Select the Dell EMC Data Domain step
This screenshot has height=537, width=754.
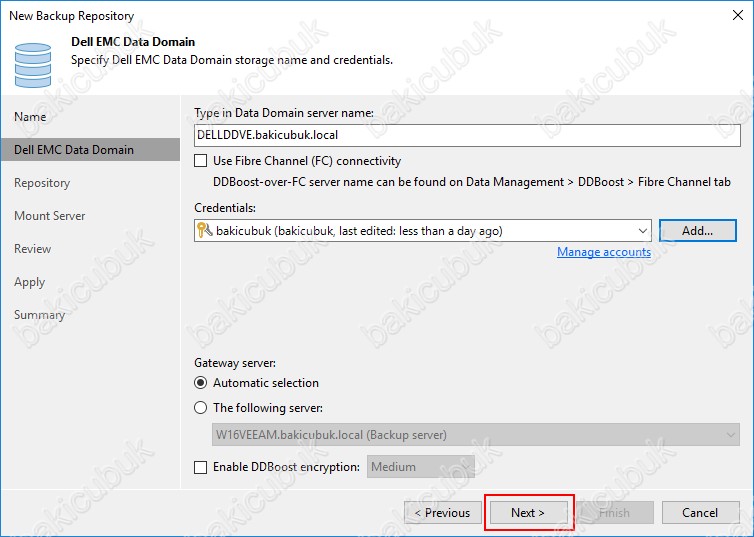[x=90, y=150]
